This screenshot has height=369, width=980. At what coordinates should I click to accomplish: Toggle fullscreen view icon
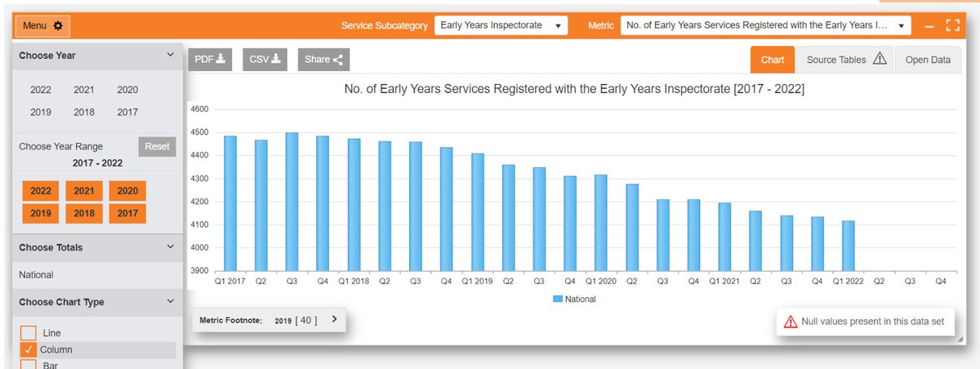(x=951, y=26)
